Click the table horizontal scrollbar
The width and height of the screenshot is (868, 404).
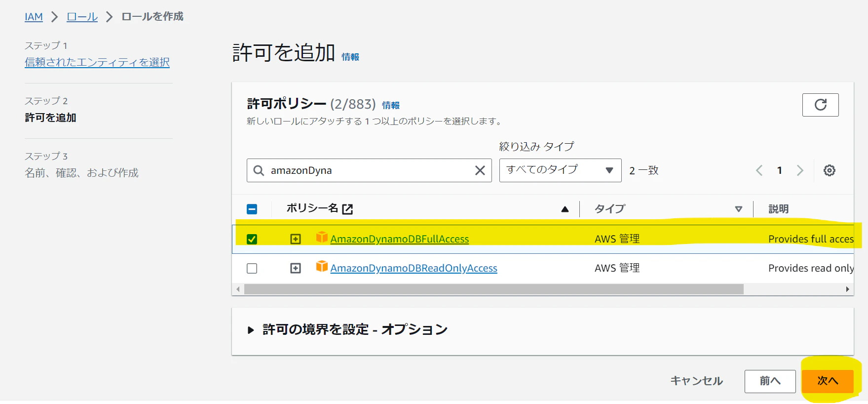coord(494,289)
